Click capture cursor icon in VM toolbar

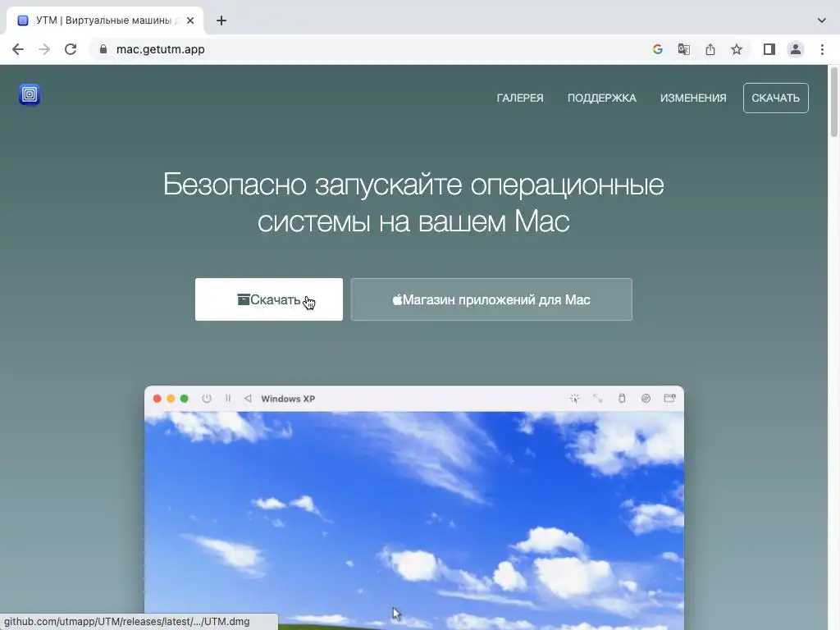click(x=574, y=398)
